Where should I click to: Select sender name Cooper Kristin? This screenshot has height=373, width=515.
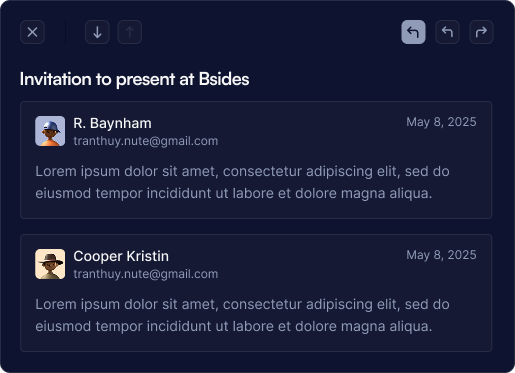coord(121,256)
